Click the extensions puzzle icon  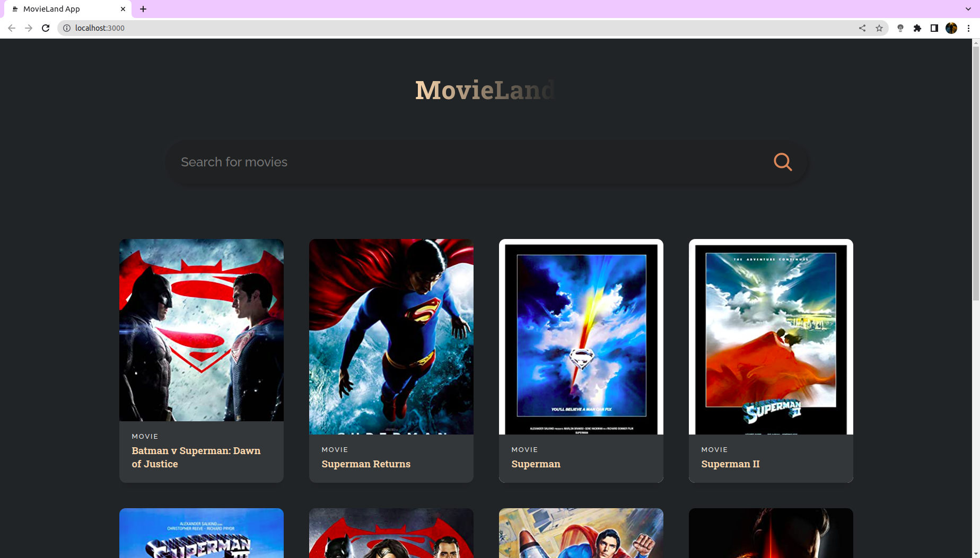coord(917,28)
